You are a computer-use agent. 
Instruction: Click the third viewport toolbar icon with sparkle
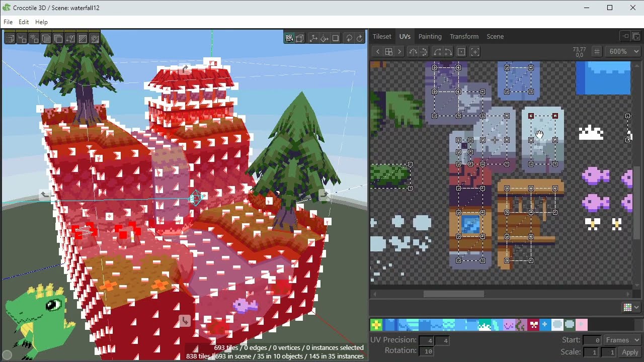[x=34, y=39]
